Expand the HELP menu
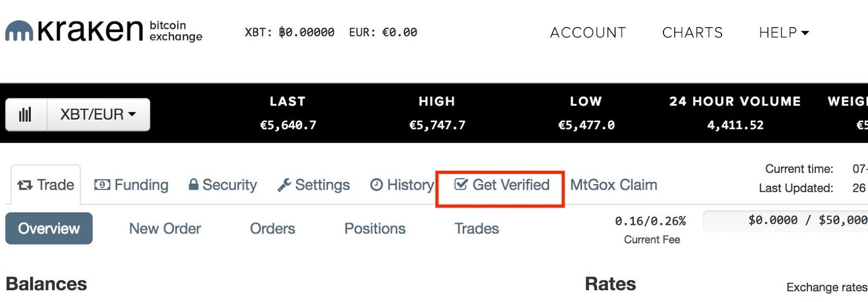This screenshot has width=868, height=302. pyautogui.click(x=783, y=33)
